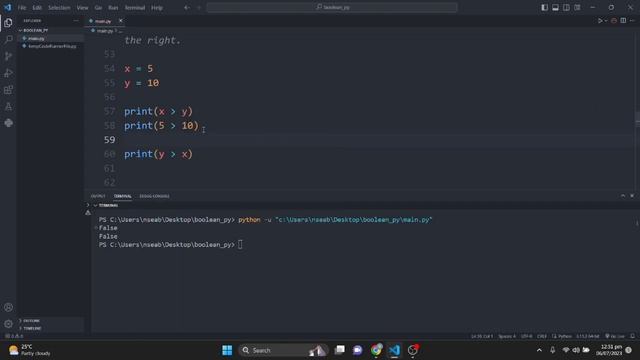Screen dimensions: 640x360
Task: Open the Help menu
Action: (157, 7)
